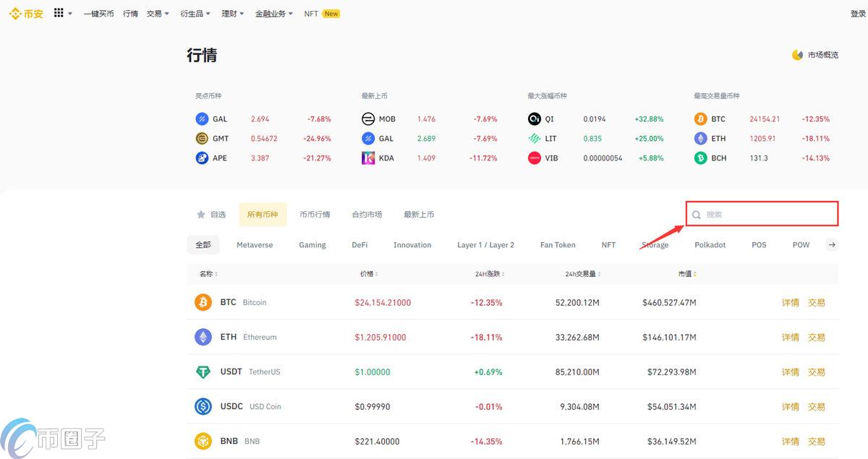Click 交易 link for ETH row
The width and height of the screenshot is (868, 459).
click(x=816, y=338)
